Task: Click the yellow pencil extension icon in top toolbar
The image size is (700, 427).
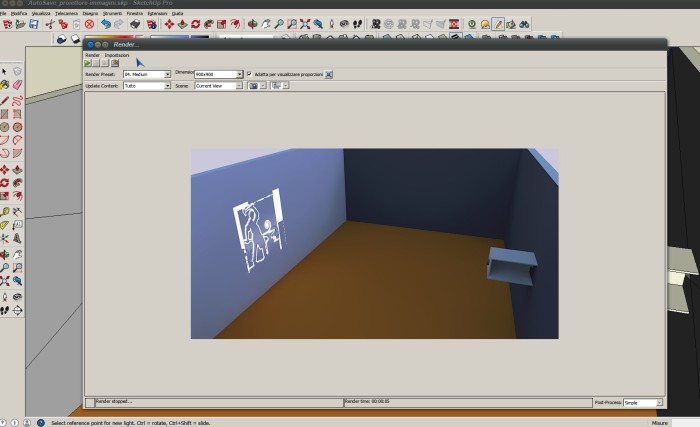Action: 498,24
